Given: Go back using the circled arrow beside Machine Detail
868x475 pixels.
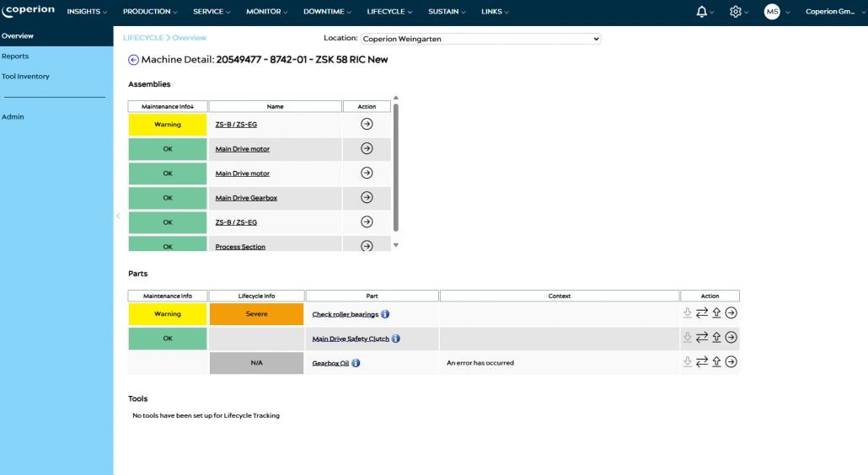Looking at the screenshot, I should coord(133,60).
